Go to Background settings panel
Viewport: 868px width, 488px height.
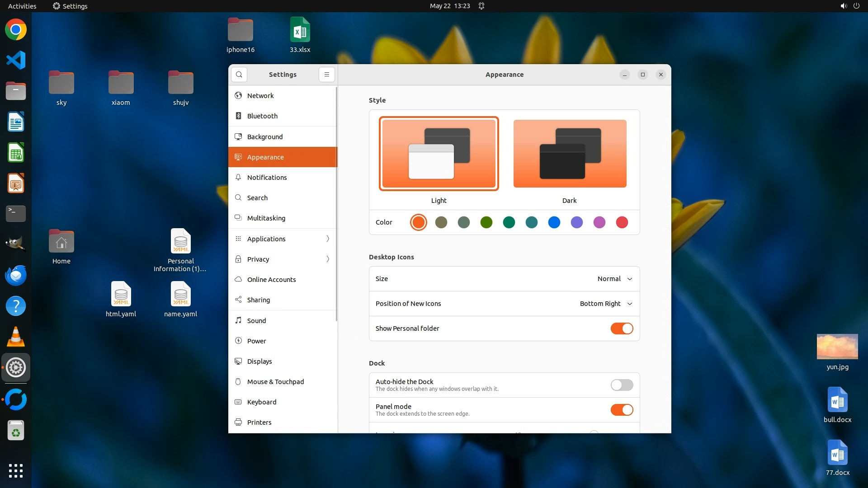click(265, 136)
